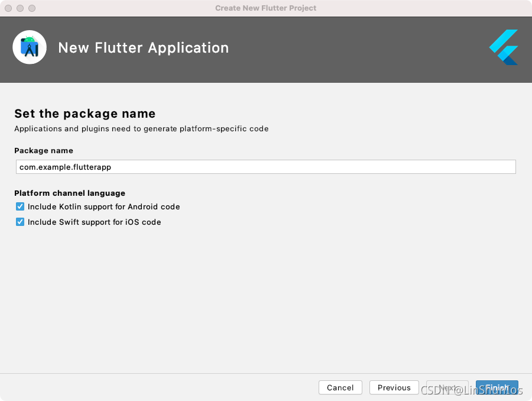Image resolution: width=532 pixels, height=401 pixels.
Task: Click the 'Platform channel language' label
Action: click(70, 193)
